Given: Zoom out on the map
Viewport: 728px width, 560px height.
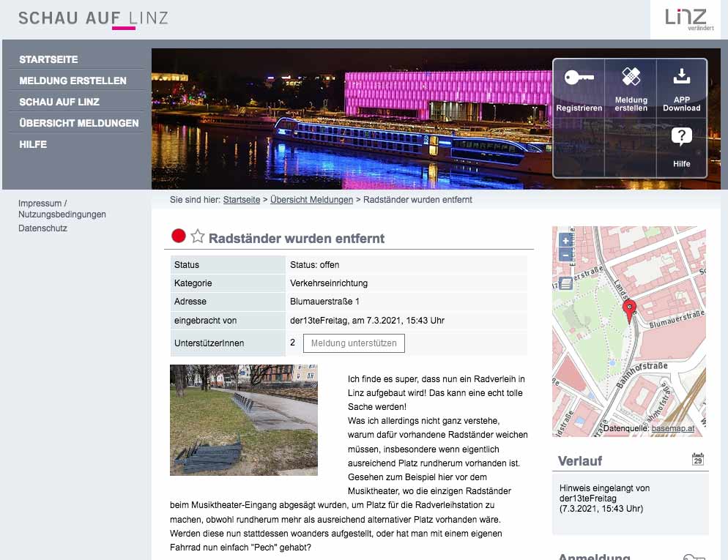Looking at the screenshot, I should pos(565,255).
